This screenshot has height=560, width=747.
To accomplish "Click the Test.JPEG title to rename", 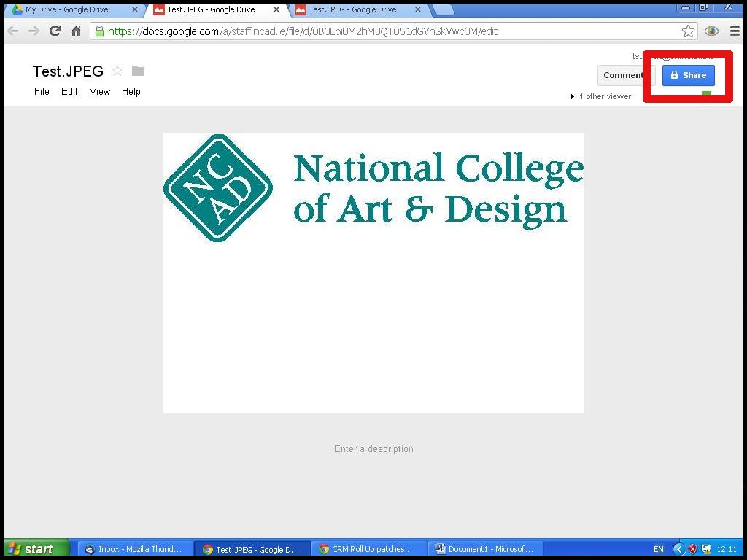I will coord(68,71).
